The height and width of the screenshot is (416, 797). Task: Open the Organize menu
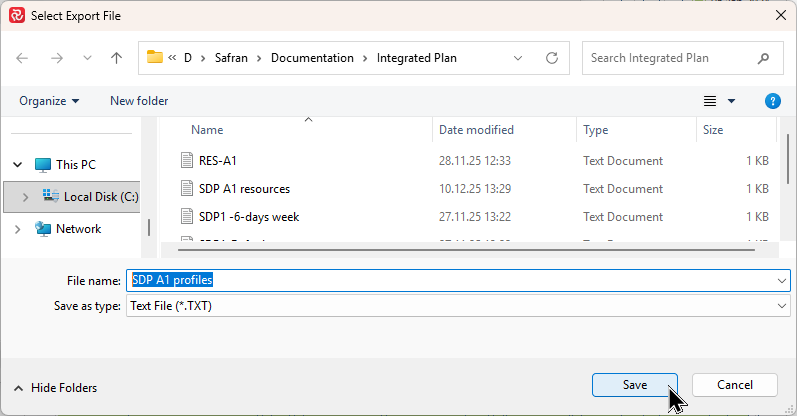coord(49,101)
